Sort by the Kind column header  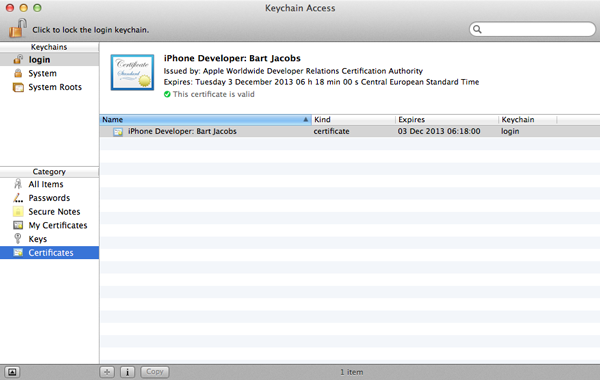[354, 120]
